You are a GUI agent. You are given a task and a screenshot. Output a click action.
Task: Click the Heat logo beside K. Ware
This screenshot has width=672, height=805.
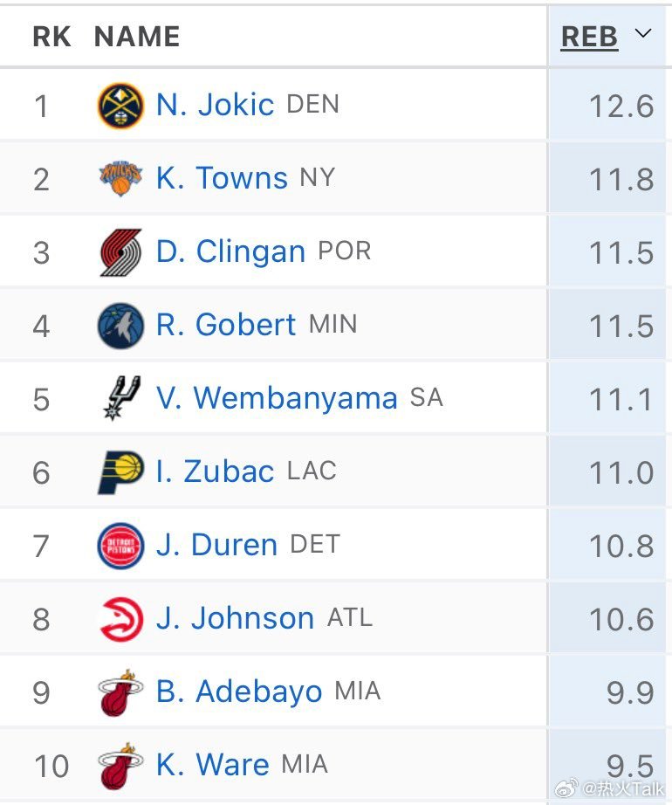tap(120, 764)
